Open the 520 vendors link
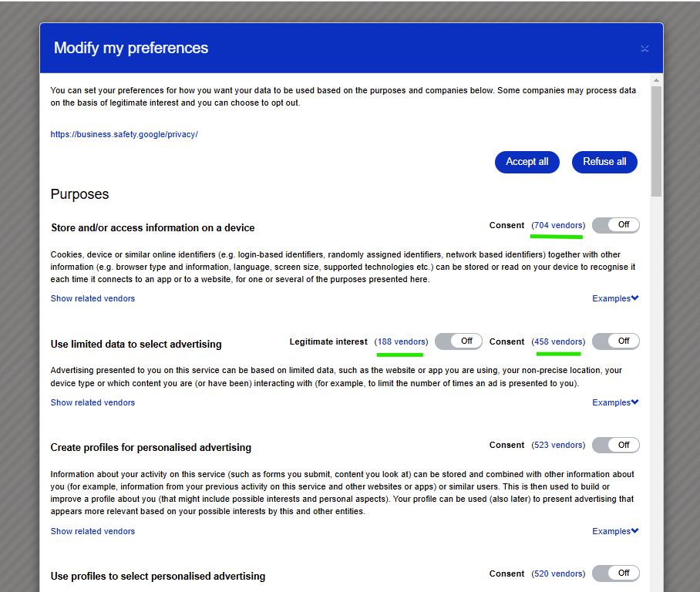Image resolution: width=700 pixels, height=592 pixels. (558, 573)
